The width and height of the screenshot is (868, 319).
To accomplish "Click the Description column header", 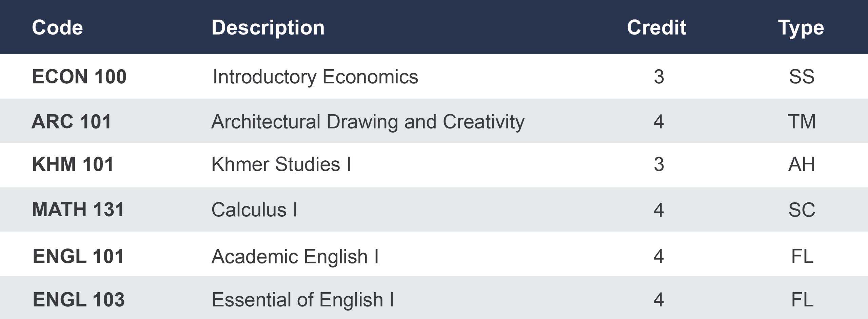I will [268, 27].
